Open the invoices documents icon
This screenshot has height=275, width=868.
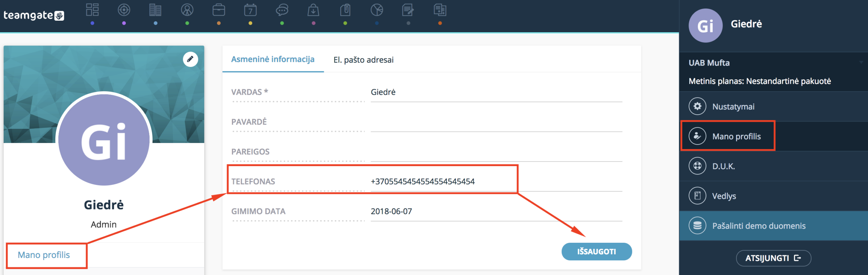point(440,10)
